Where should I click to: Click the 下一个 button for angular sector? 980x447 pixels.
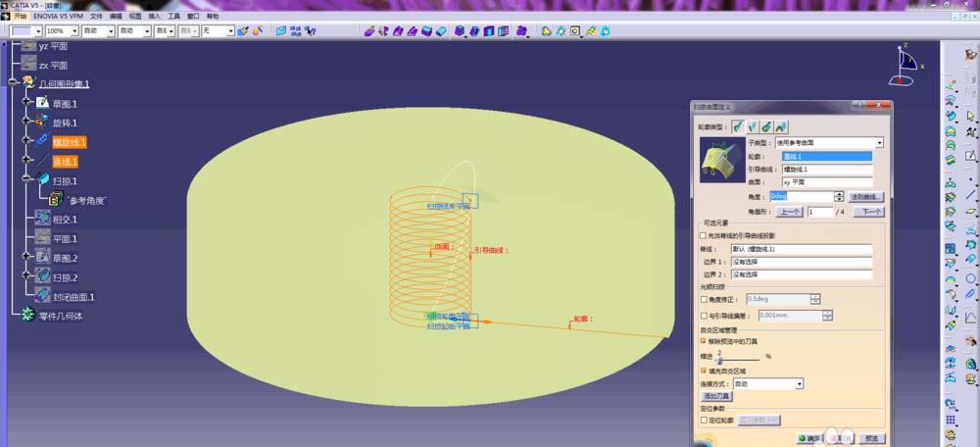pyautogui.click(x=868, y=212)
